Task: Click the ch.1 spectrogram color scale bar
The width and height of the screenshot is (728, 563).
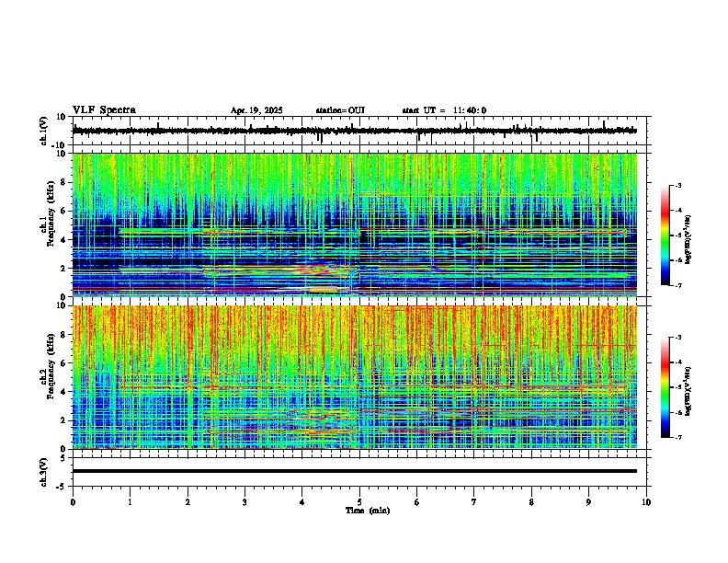Action: coord(665,236)
